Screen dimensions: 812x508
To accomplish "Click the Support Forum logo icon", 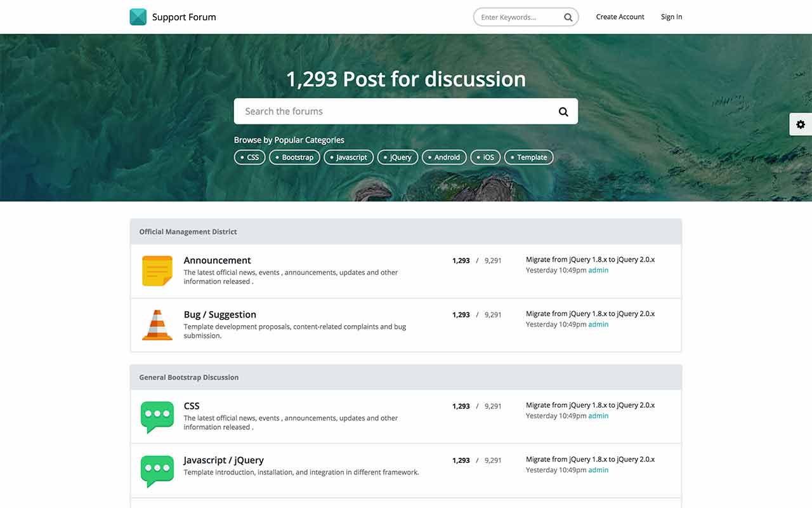I will [138, 17].
